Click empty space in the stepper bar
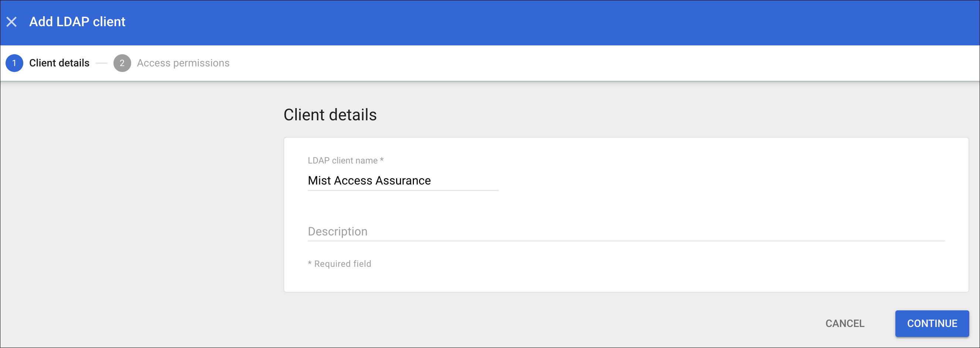Viewport: 980px width, 348px height. pyautogui.click(x=571, y=63)
